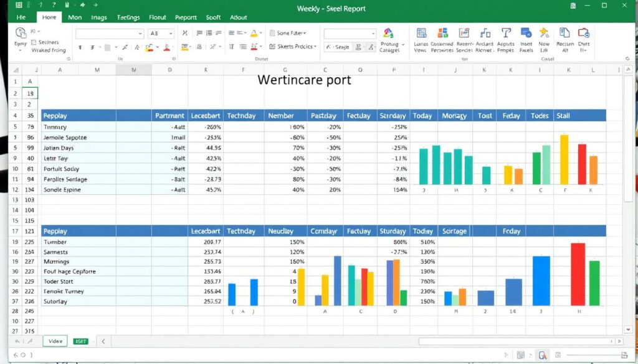
Task: Open the About ribbon tab
Action: 239,17
